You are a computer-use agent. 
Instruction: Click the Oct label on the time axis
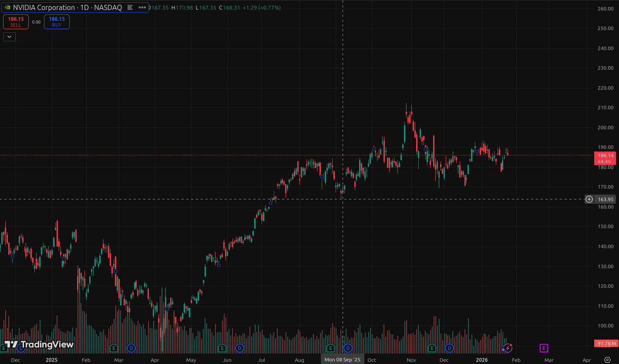point(372,360)
